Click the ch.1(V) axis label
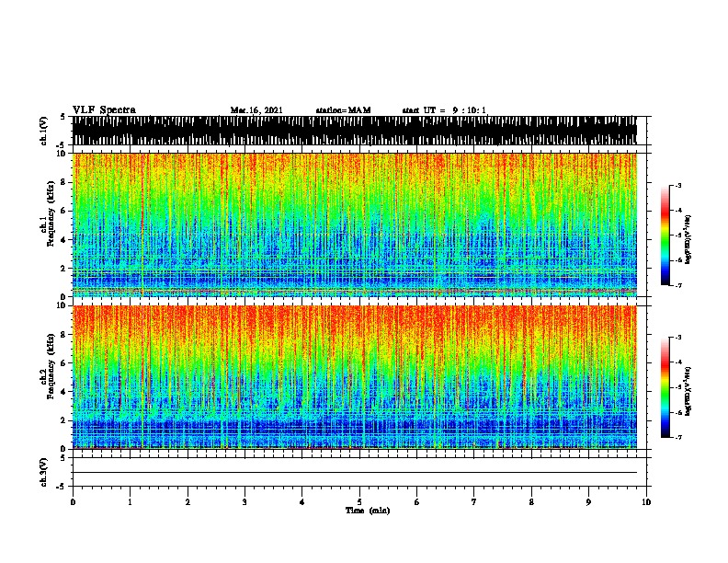728x563 pixels. point(43,131)
